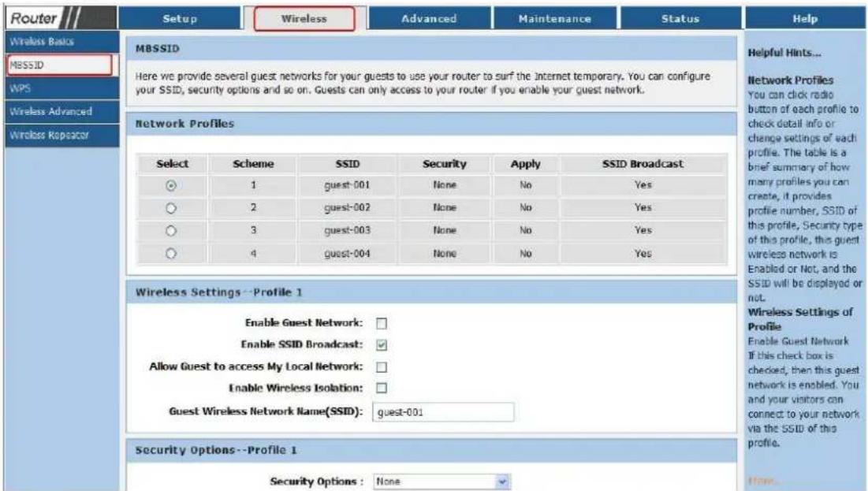Viewport: 868px width, 491px height.
Task: Select MBSSID in the sidebar
Action: coord(59,65)
